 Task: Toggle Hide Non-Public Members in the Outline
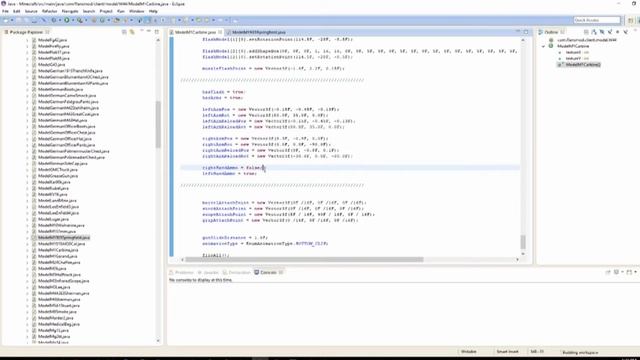click(x=618, y=32)
